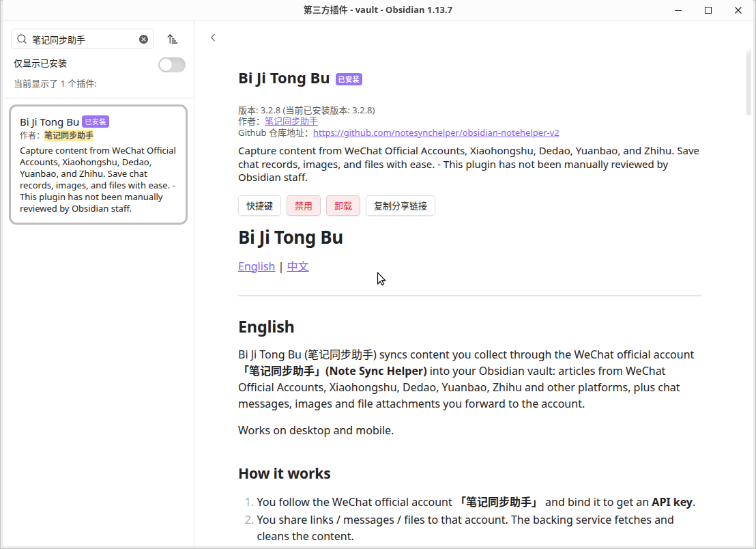Jump to the English section link
Viewport: 756px width, 549px height.
point(257,266)
